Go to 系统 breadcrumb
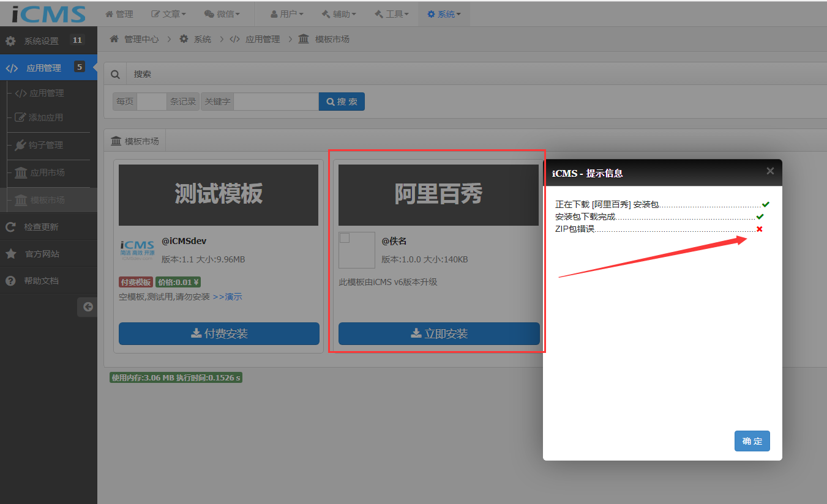Viewport: 827px width, 504px height. [x=203, y=39]
